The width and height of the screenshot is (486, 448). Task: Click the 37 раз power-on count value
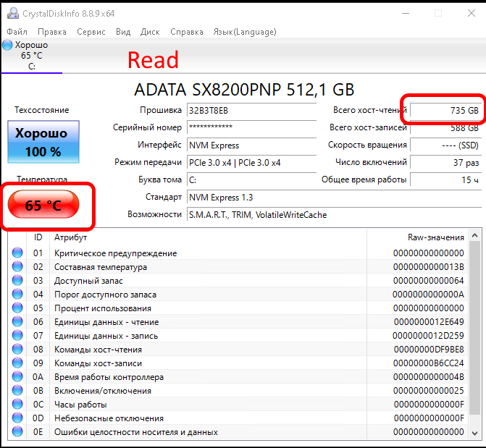(x=445, y=162)
